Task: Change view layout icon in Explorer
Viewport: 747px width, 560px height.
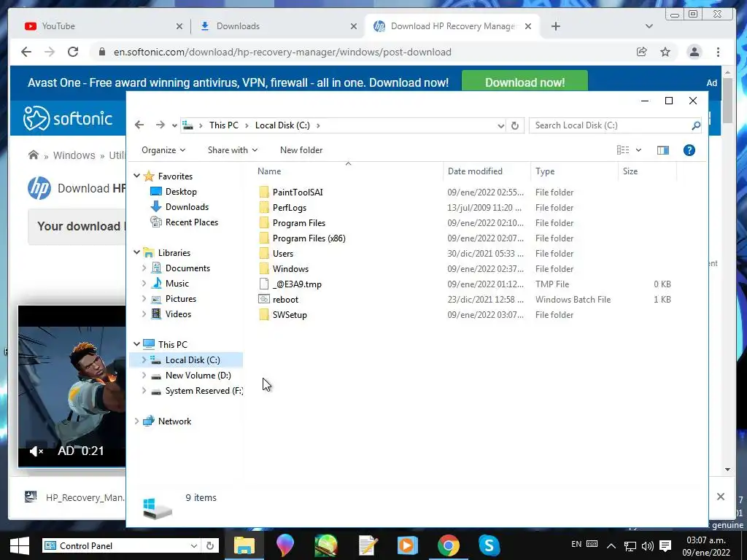Action: click(623, 150)
